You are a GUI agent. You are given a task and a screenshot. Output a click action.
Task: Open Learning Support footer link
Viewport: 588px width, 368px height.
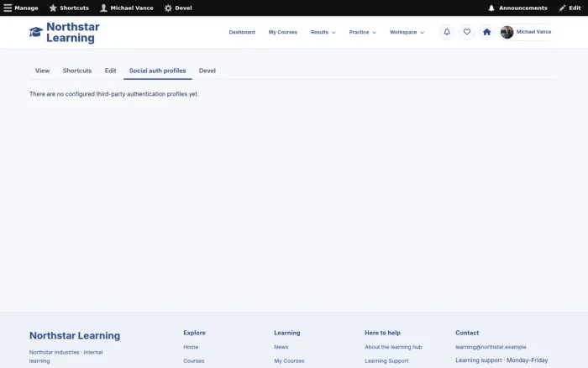pyautogui.click(x=386, y=361)
